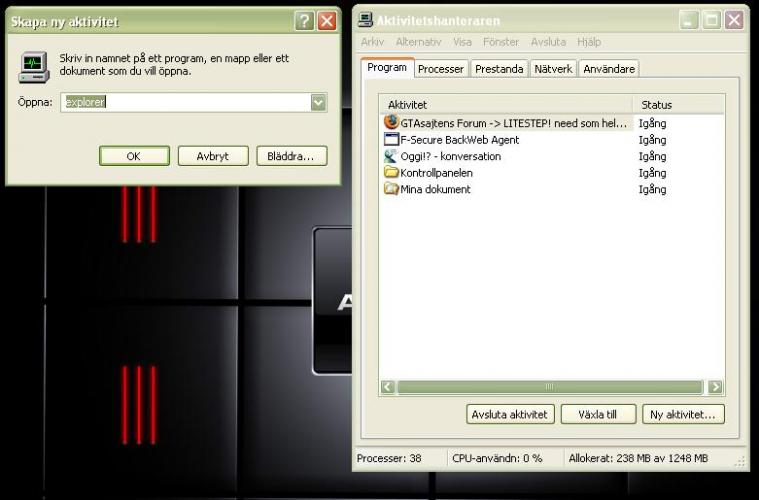Click the Växla till button
Screen dimensions: 759x500
pos(598,415)
